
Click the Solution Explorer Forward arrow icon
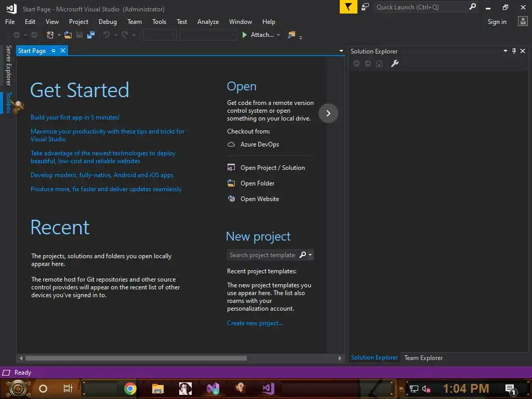pos(368,63)
